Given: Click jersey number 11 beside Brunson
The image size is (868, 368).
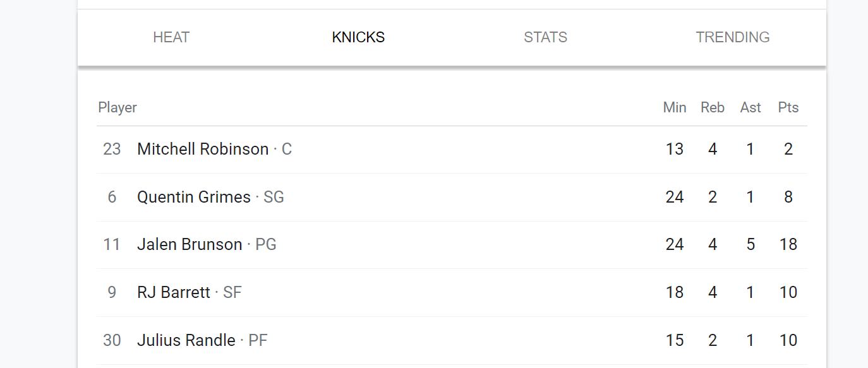Looking at the screenshot, I should [x=112, y=244].
